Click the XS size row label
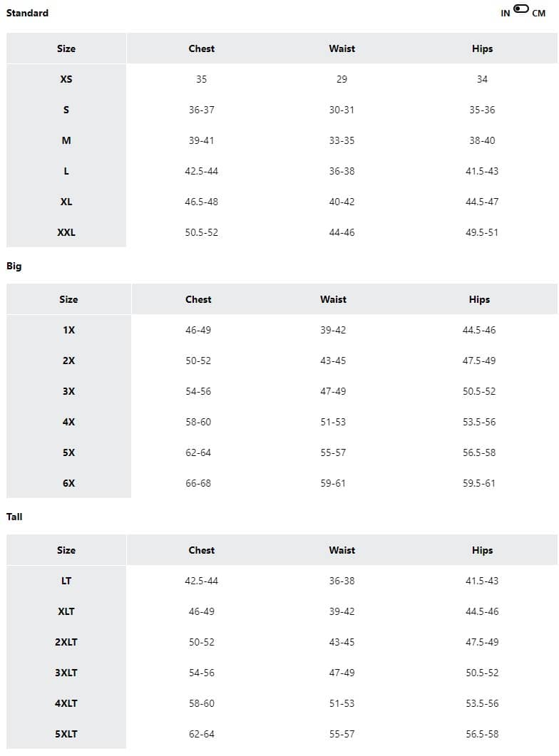Viewport: 559px width, 756px height. click(x=66, y=79)
